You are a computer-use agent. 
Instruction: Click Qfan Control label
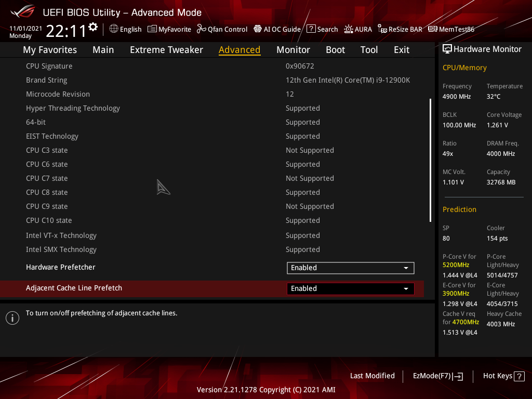[228, 29]
